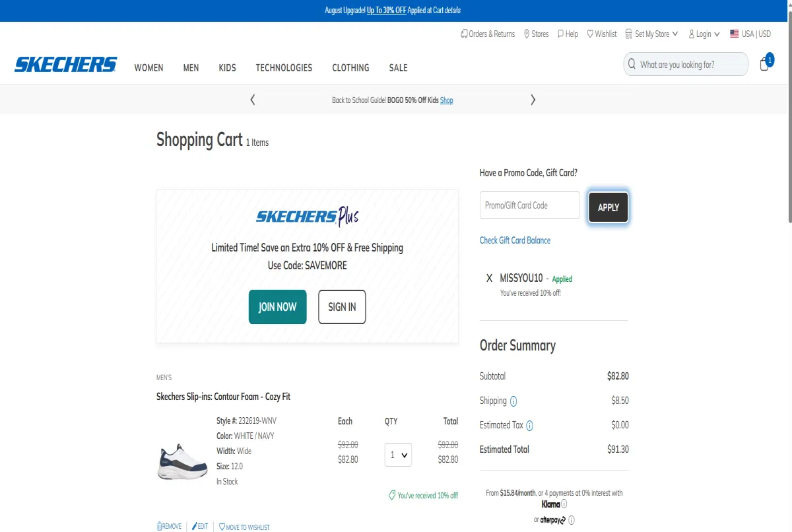Open the USA | USD country selector
This screenshot has height=532, width=792.
pos(750,34)
